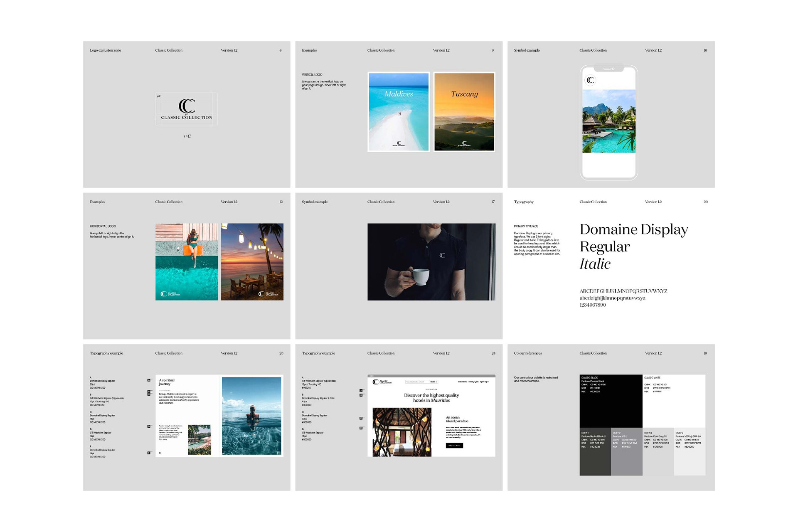
Task: Click annotation marker D beside website mockup
Action: 361,428
